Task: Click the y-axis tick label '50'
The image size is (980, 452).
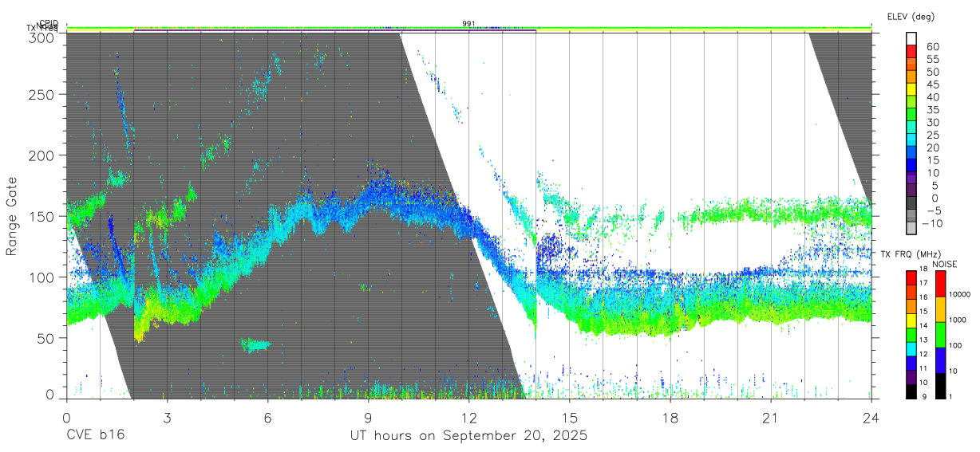Action: click(x=45, y=338)
